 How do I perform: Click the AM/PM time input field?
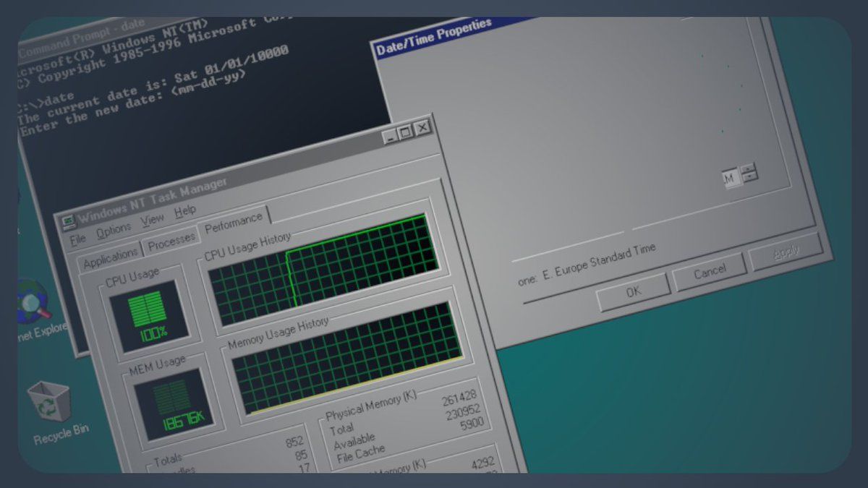click(x=730, y=177)
